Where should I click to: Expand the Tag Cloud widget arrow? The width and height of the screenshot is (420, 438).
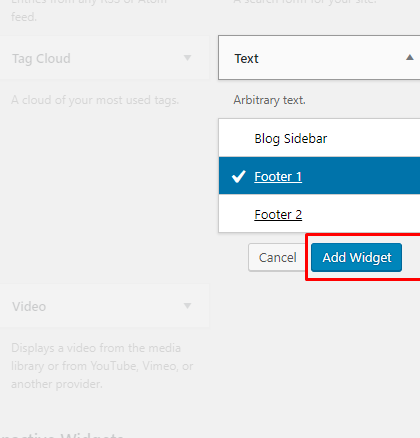188,58
